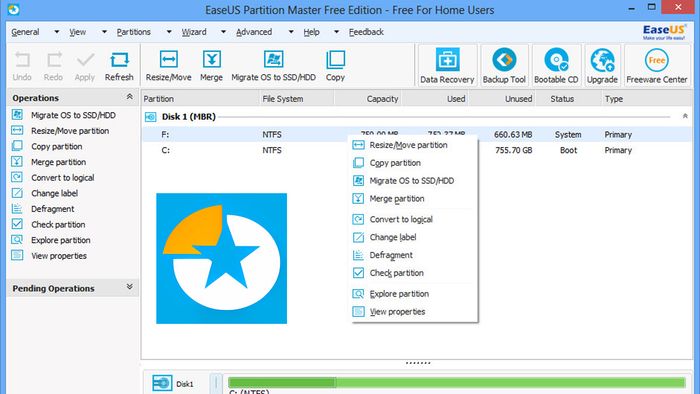Open the Bootable CD creator

pos(556,66)
